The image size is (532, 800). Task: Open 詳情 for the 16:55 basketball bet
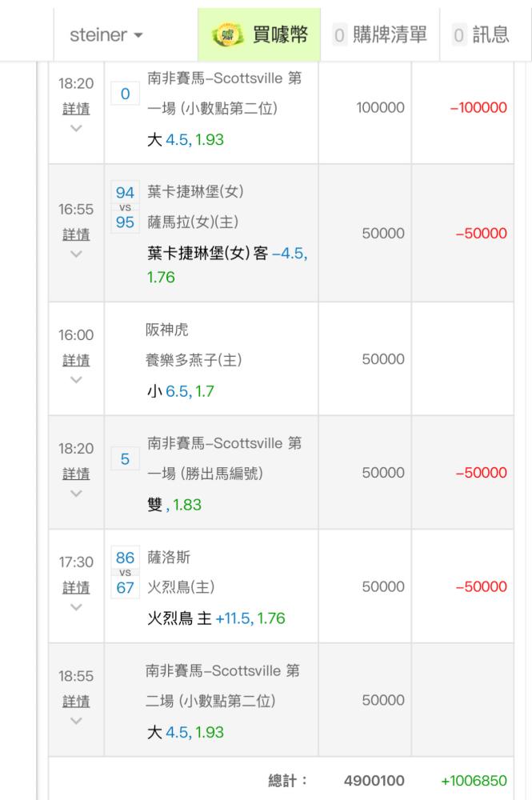pyautogui.click(x=76, y=234)
